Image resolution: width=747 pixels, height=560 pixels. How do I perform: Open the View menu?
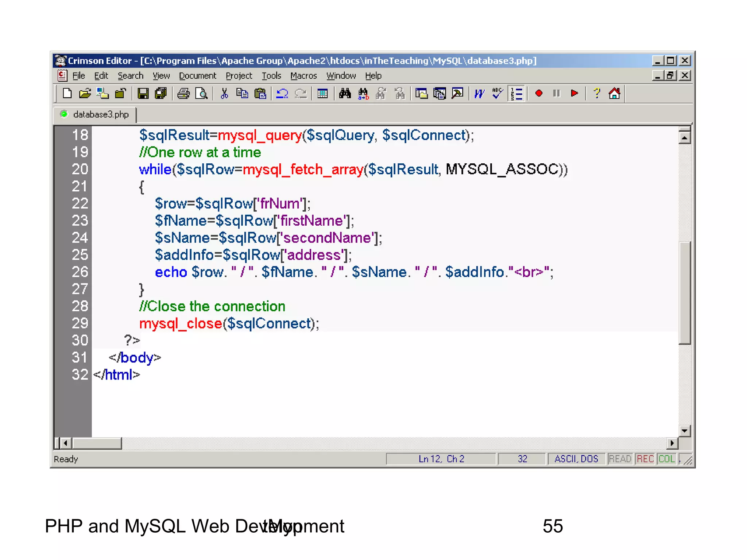click(x=161, y=76)
